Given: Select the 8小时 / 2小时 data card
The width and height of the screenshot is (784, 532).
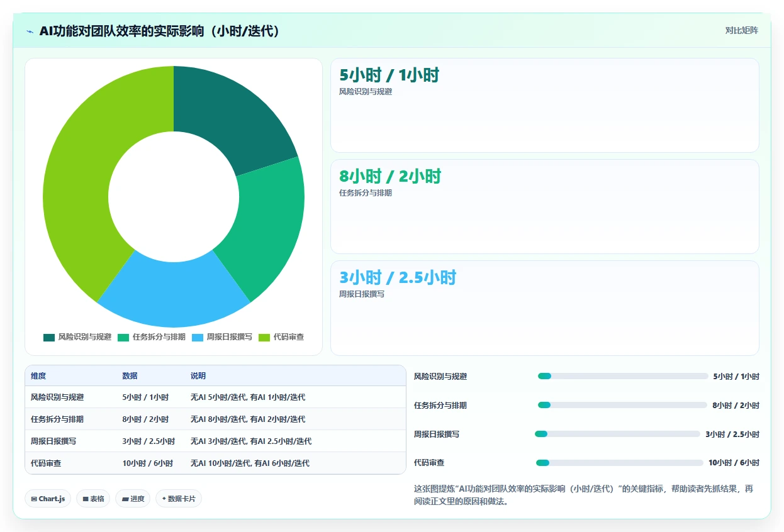Looking at the screenshot, I should (545, 206).
